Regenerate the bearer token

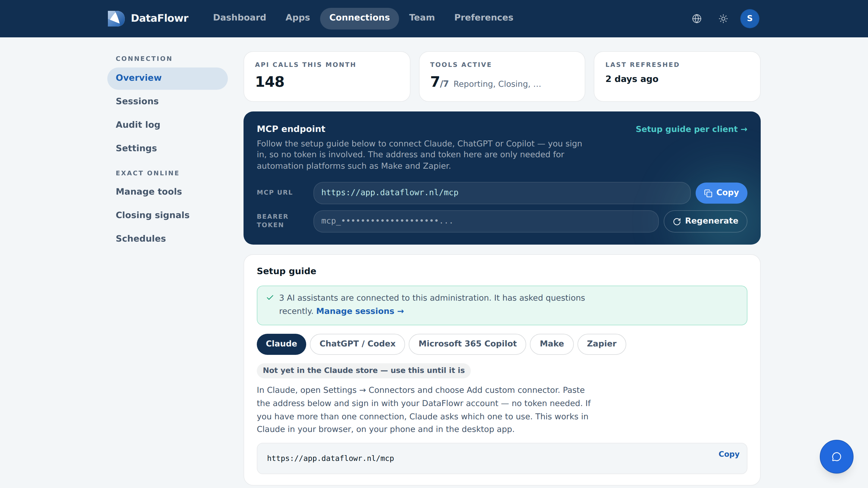[705, 221]
